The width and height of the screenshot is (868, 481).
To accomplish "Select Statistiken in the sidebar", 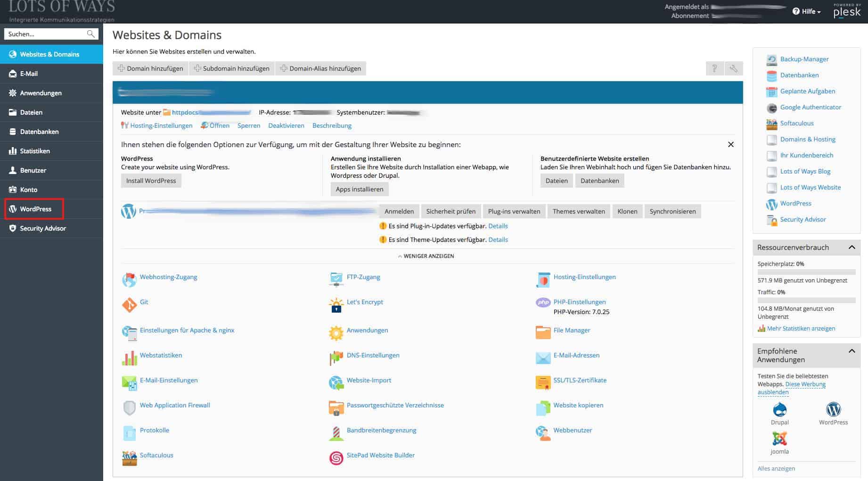I will coord(51,151).
